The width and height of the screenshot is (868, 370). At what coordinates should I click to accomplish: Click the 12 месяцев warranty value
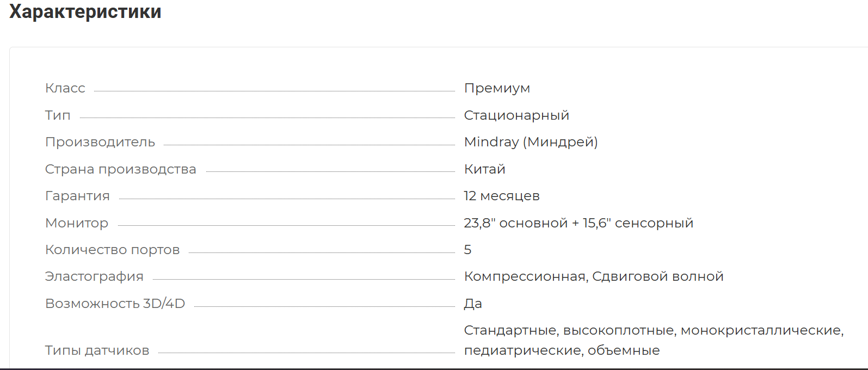(x=501, y=196)
